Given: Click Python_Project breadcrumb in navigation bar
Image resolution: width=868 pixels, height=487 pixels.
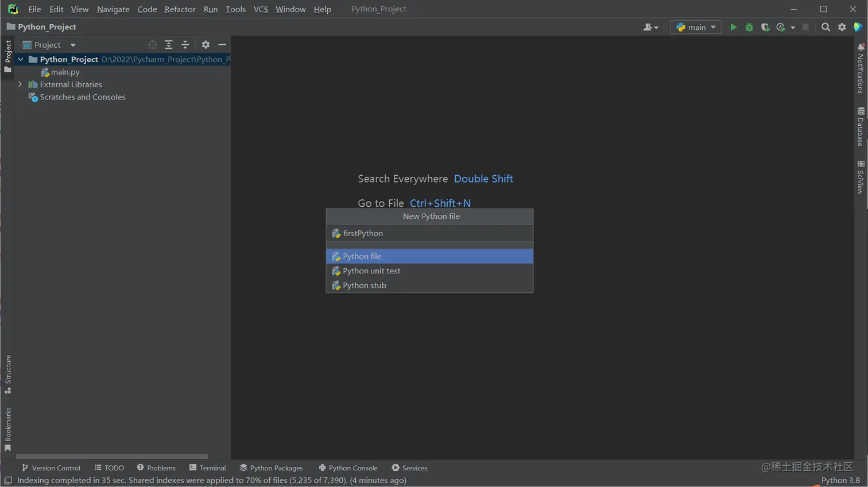Looking at the screenshot, I should (x=41, y=27).
